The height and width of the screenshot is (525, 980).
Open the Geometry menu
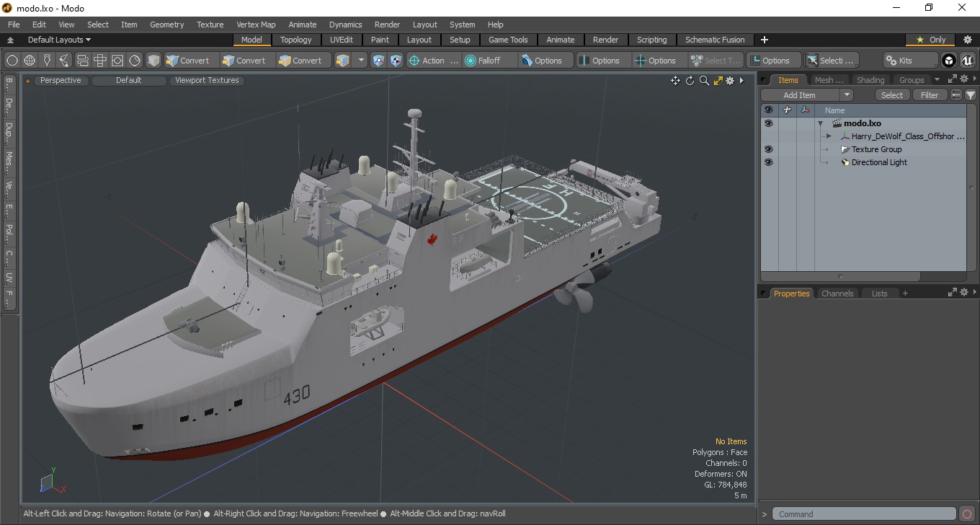166,25
